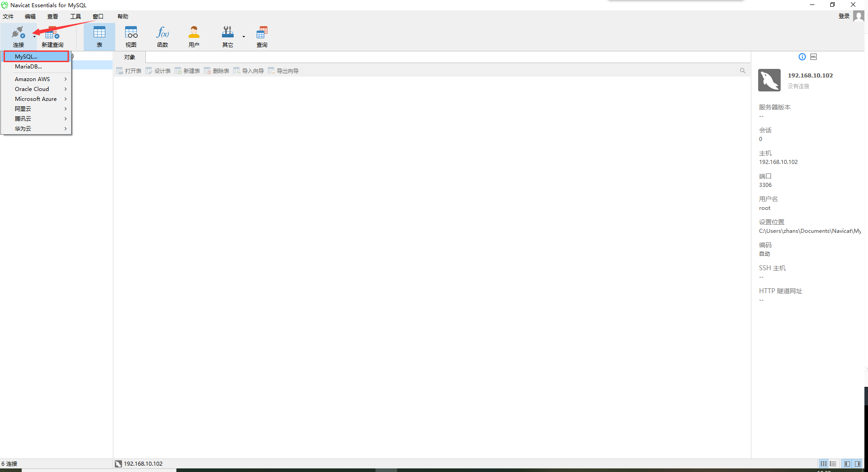Screen dimensions: 868x472
Task: Toggle the right information pane
Action: coord(858,463)
